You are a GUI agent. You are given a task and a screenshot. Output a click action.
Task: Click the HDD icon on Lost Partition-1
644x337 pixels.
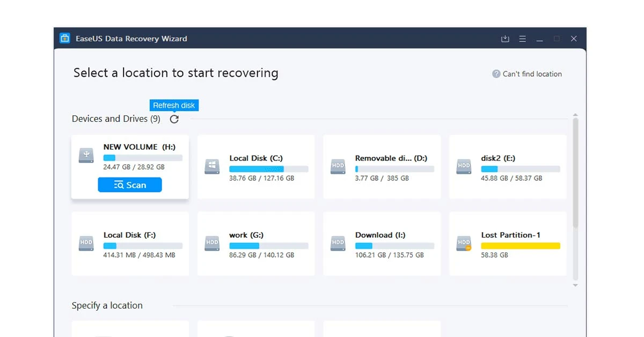[463, 243]
